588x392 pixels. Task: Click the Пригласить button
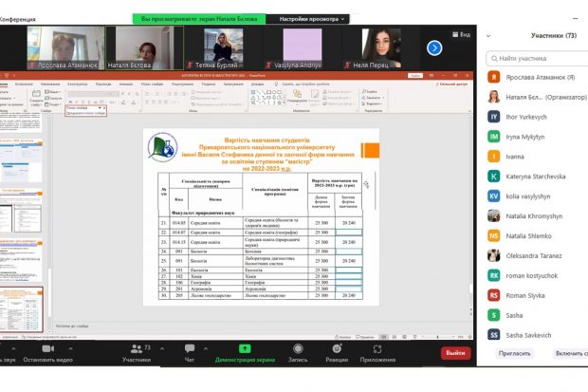click(514, 353)
